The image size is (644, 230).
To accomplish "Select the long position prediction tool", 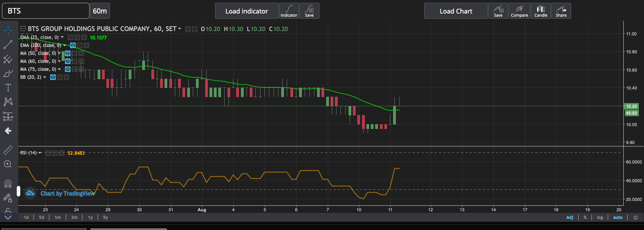I will click(8, 116).
